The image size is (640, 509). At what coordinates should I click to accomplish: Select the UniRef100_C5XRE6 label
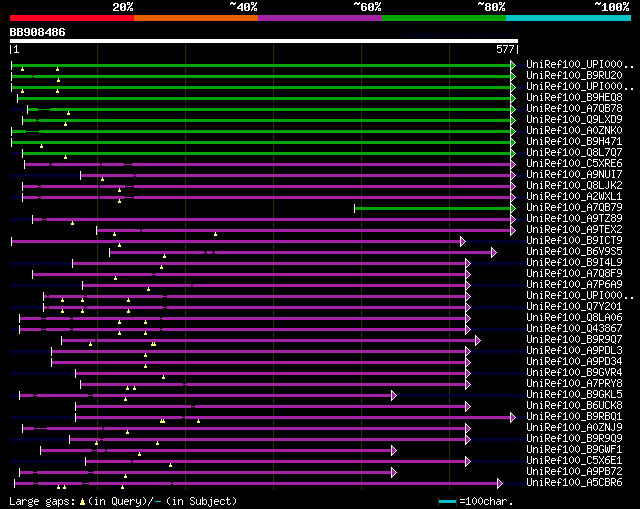pos(574,164)
